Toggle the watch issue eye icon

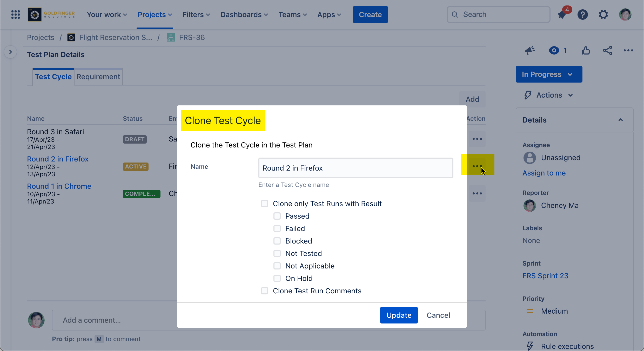(554, 50)
